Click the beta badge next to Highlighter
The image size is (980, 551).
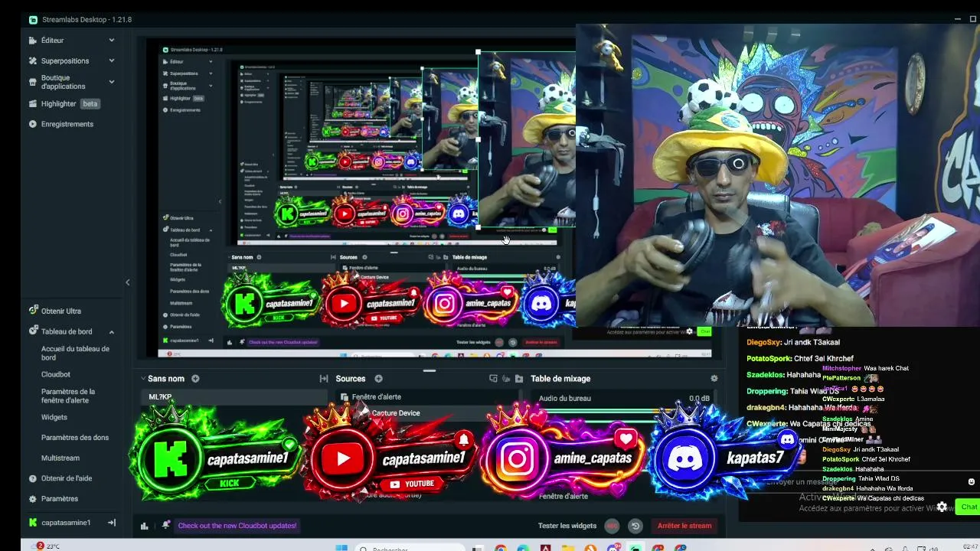click(x=90, y=103)
